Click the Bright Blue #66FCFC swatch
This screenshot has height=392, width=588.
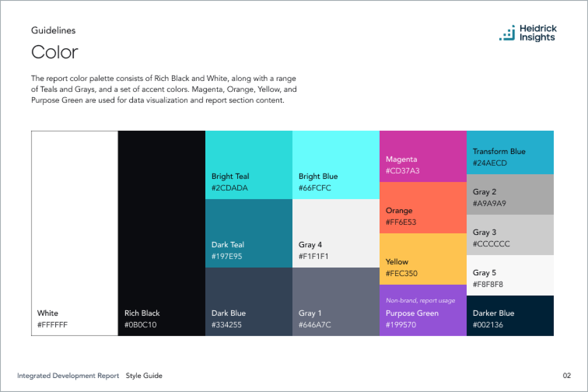(x=335, y=165)
